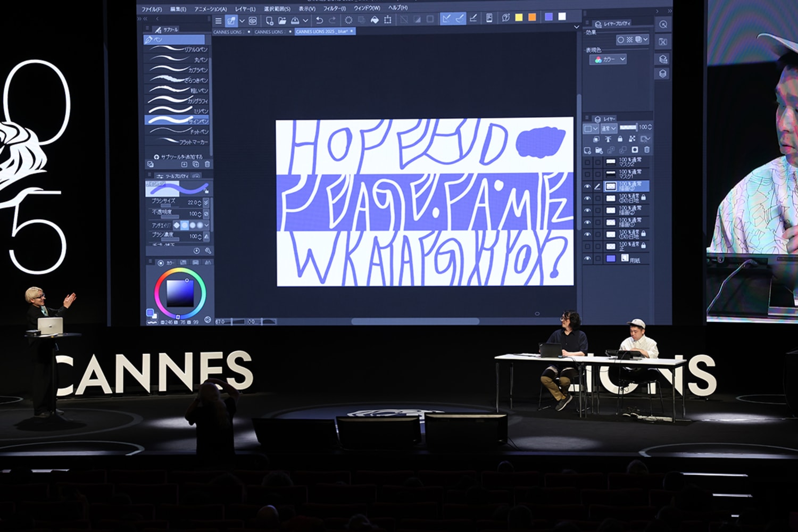Click the New document icon
Image resolution: width=798 pixels, height=532 pixels.
coord(269,21)
